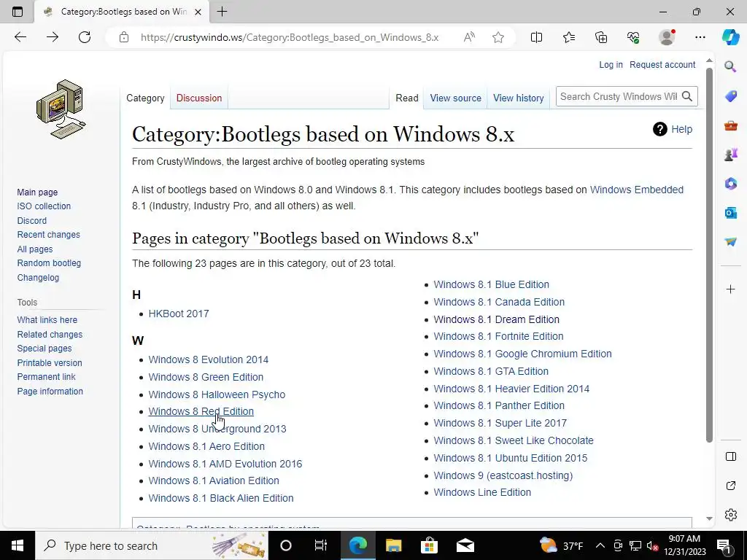
Task: Open the Mail app from taskbar
Action: (x=465, y=545)
